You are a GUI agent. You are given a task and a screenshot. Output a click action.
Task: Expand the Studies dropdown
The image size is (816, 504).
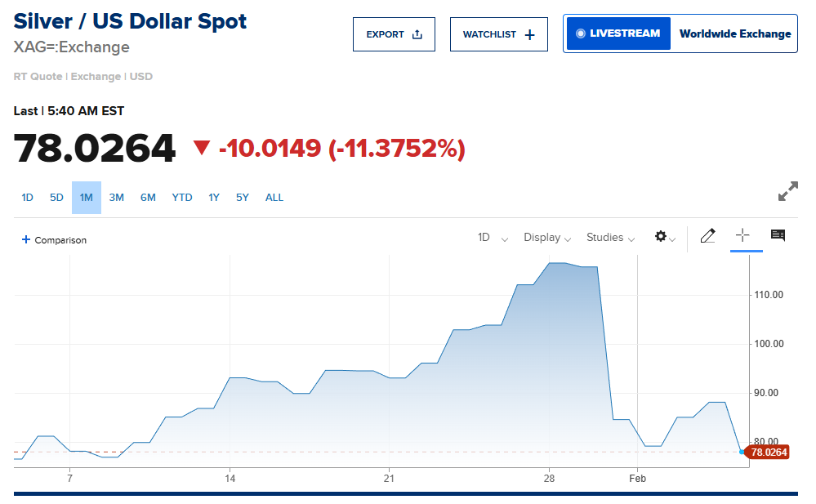[610, 238]
